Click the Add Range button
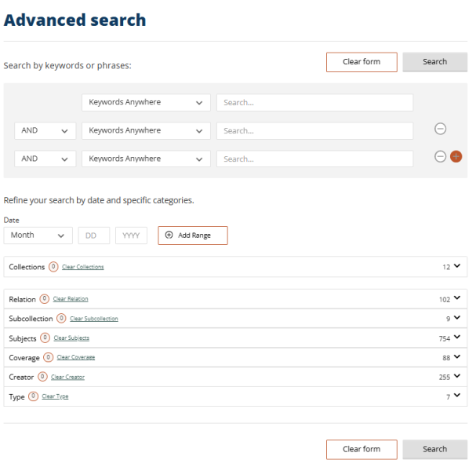 click(193, 235)
